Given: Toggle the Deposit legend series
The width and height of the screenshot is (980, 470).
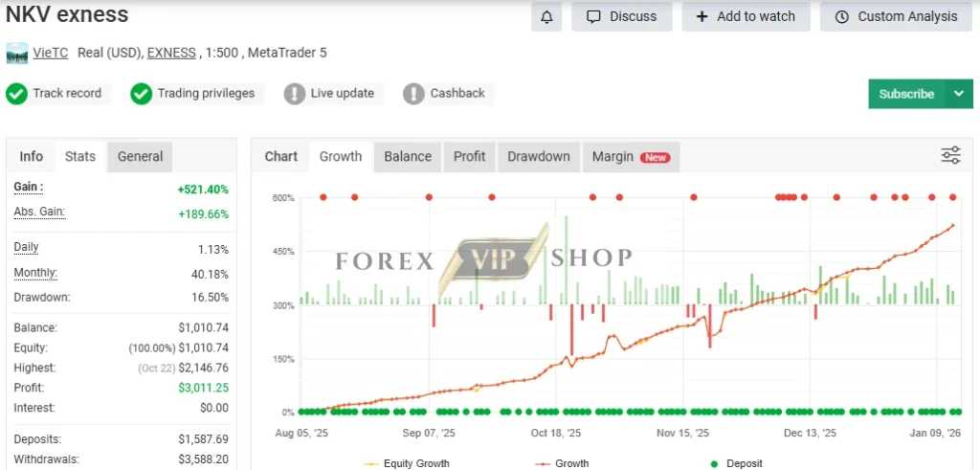Looking at the screenshot, I should tap(737, 463).
